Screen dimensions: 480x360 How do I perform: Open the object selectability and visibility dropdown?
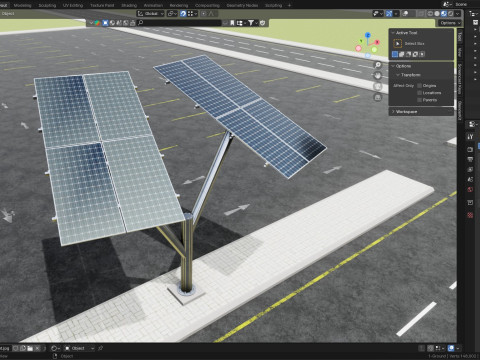[x=377, y=13]
